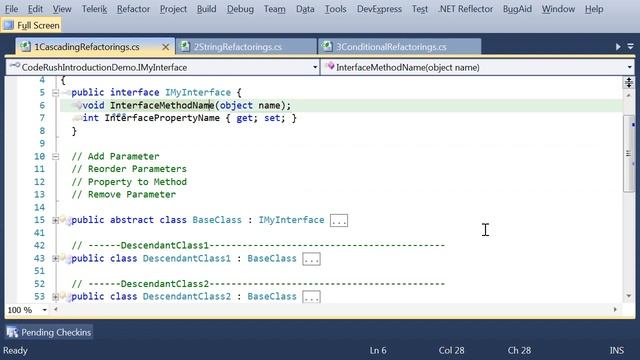Image resolution: width=640 pixels, height=360 pixels.
Task: Open the Tools menu
Action: (x=335, y=9)
